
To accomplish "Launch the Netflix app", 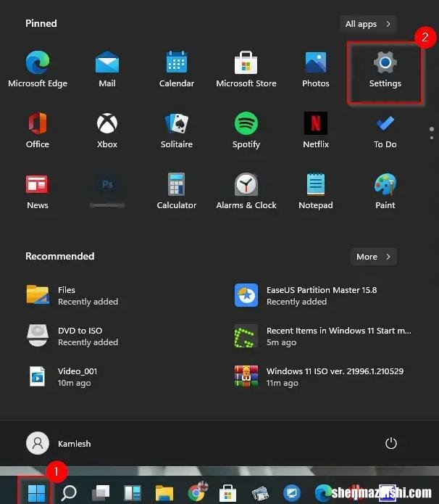I will [x=316, y=131].
